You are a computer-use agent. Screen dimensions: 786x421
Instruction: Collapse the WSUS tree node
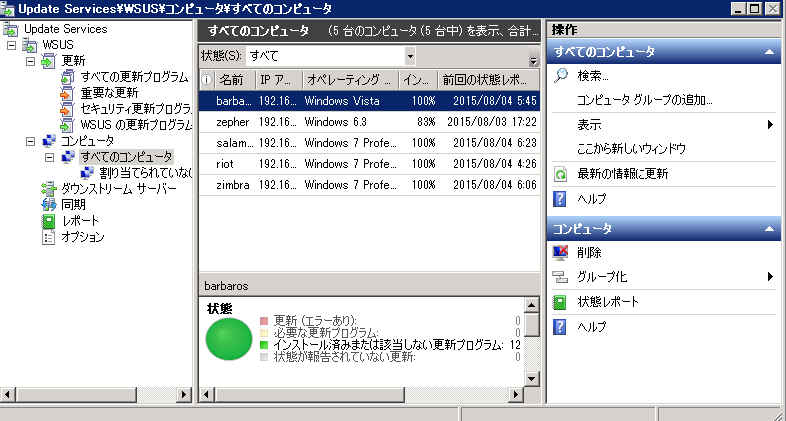coord(12,45)
